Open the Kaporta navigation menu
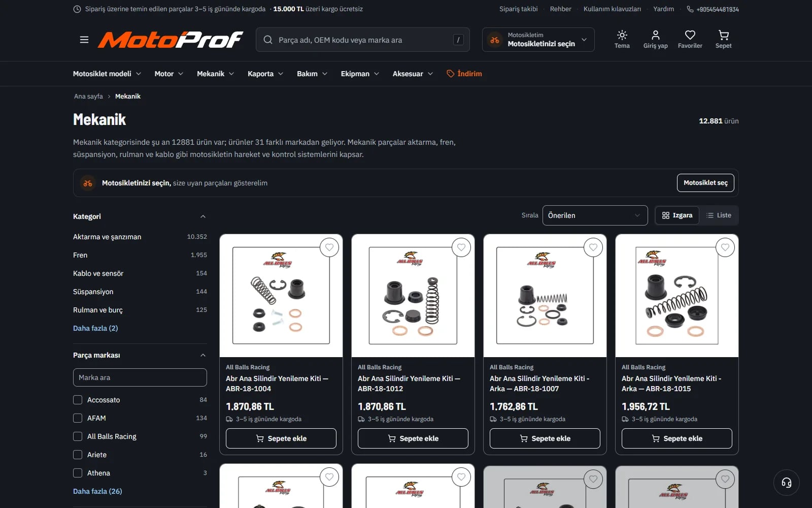Screen dimensions: 812x508 point(265,74)
